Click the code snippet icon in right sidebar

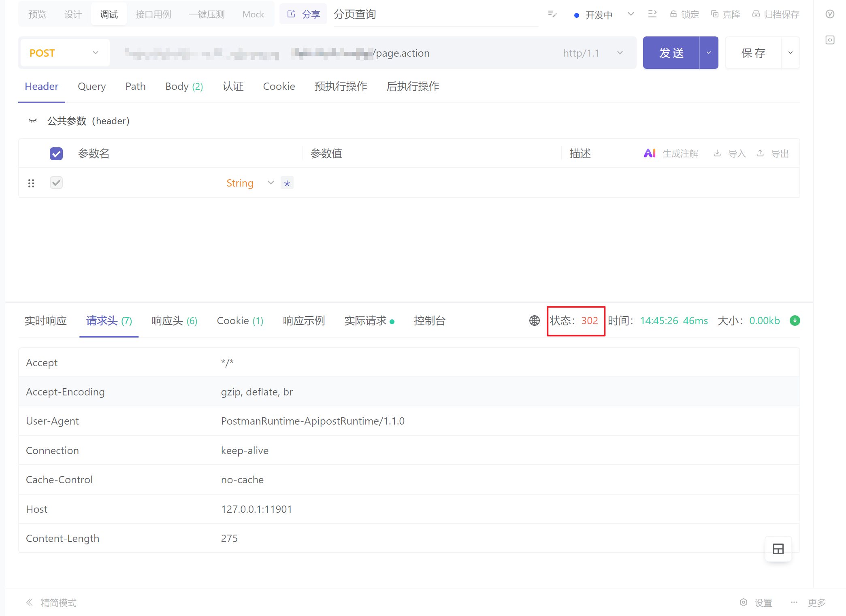click(x=830, y=40)
